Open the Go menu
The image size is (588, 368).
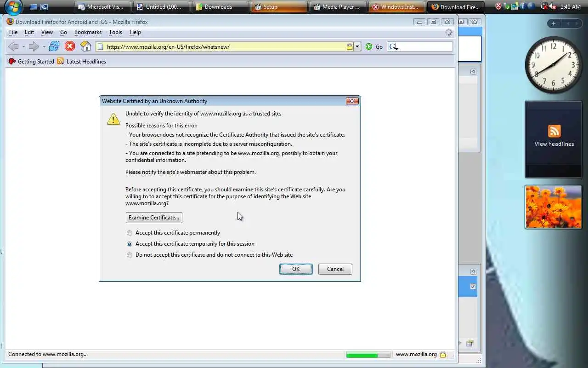(63, 32)
